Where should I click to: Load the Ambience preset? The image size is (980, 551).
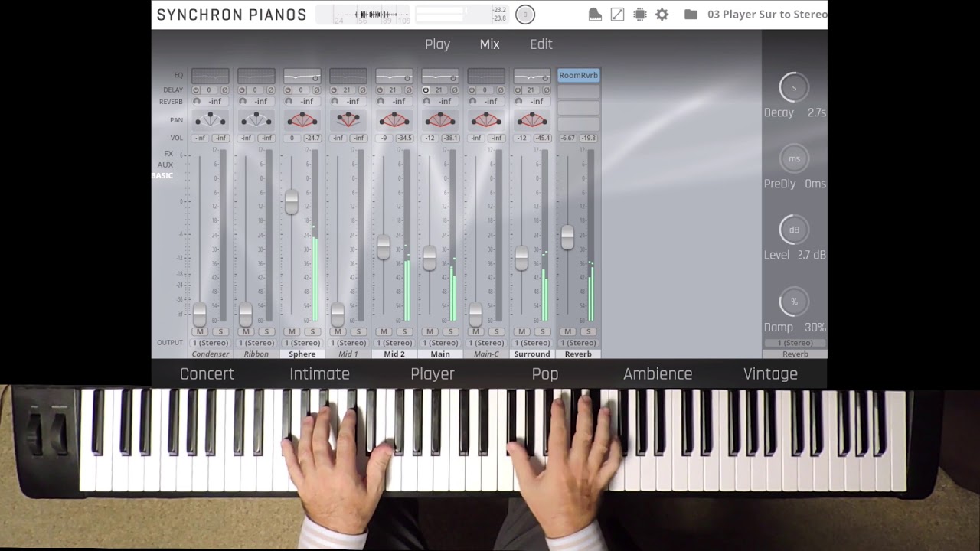click(x=658, y=373)
